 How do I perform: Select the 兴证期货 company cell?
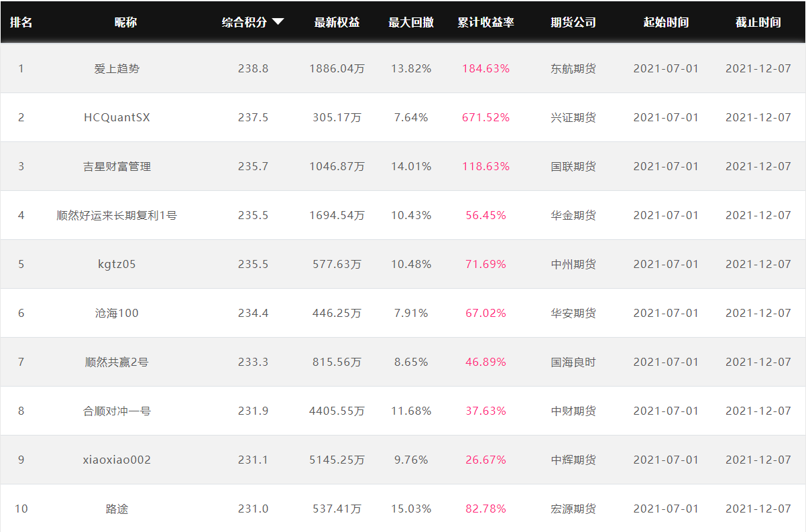tap(573, 117)
